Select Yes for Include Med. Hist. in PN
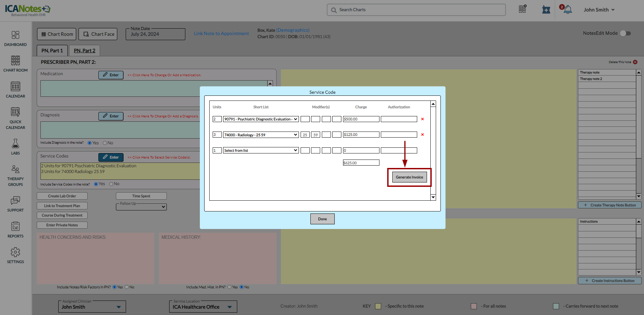This screenshot has height=315, width=644. coord(229,287)
